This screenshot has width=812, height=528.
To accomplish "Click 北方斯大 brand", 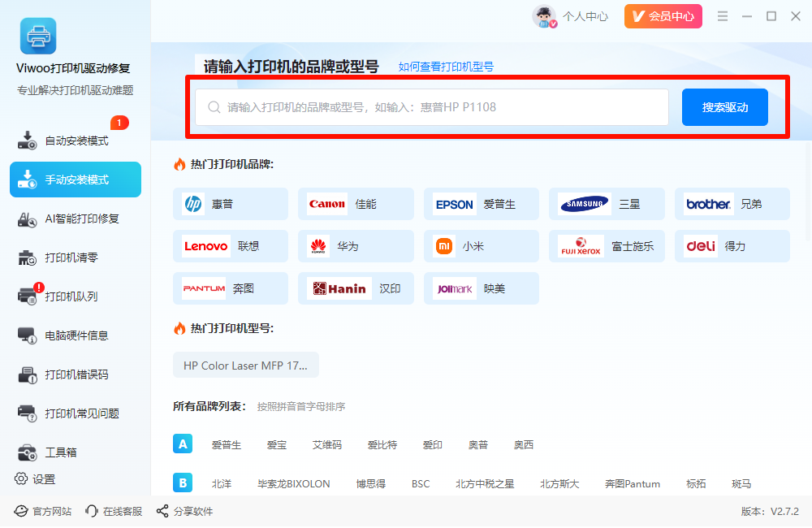I will pos(559,483).
